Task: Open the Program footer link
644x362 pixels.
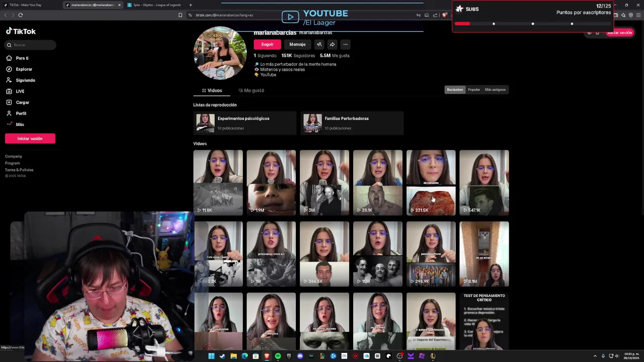Action: coord(13,163)
